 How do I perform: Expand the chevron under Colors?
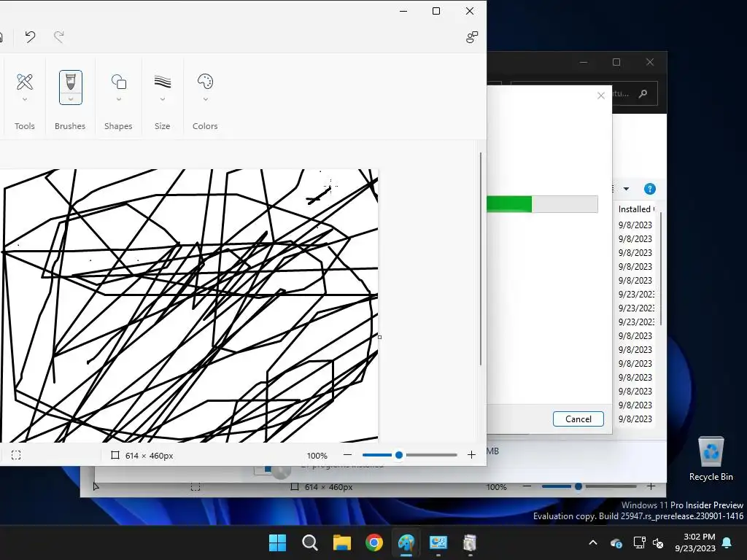pyautogui.click(x=205, y=99)
